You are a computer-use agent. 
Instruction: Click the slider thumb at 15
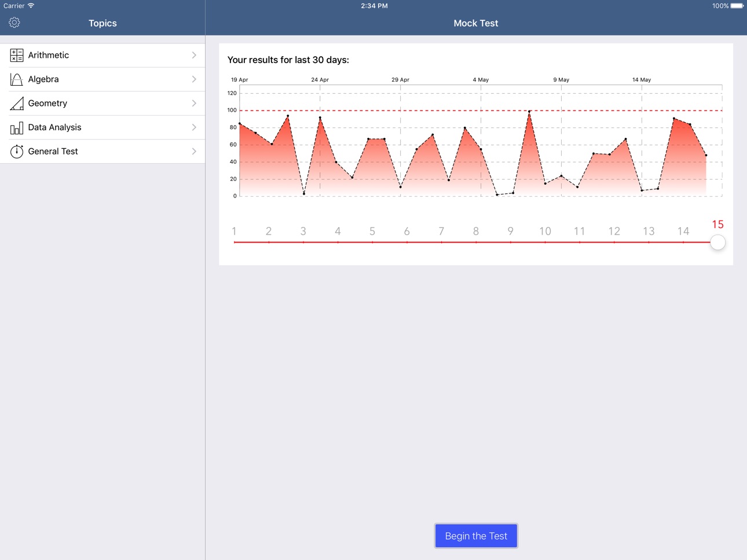click(717, 242)
